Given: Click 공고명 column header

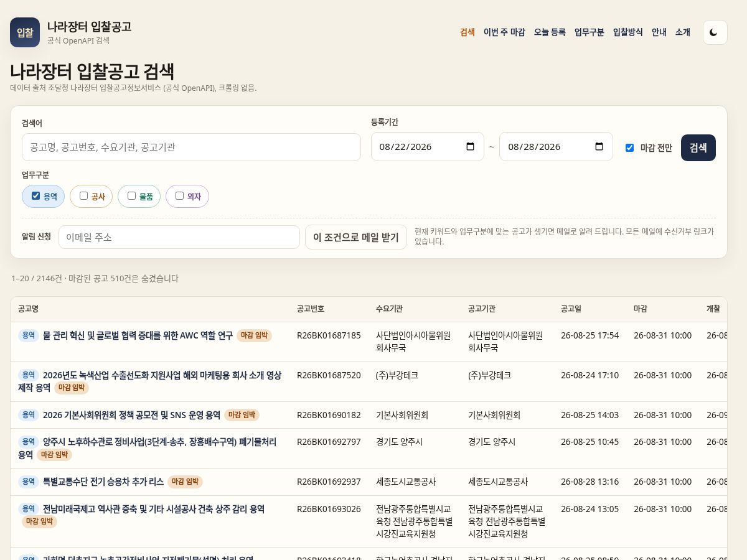Looking at the screenshot, I should 28,309.
